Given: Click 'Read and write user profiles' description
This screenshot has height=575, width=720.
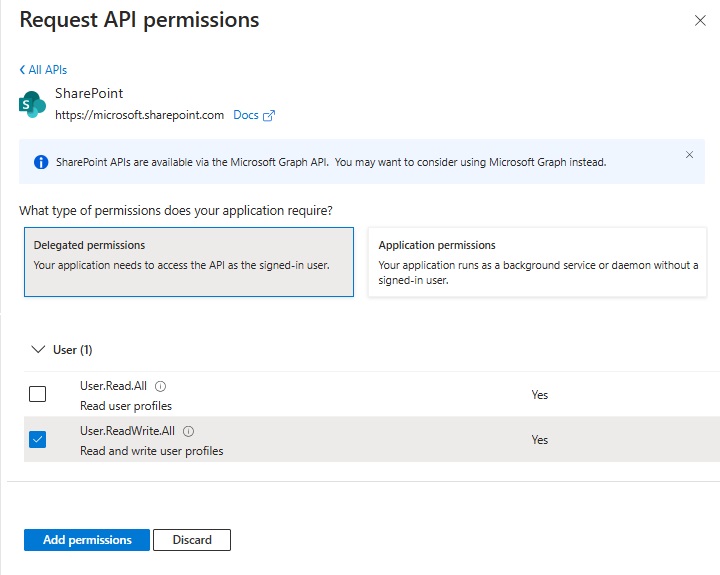Looking at the screenshot, I should click(152, 451).
